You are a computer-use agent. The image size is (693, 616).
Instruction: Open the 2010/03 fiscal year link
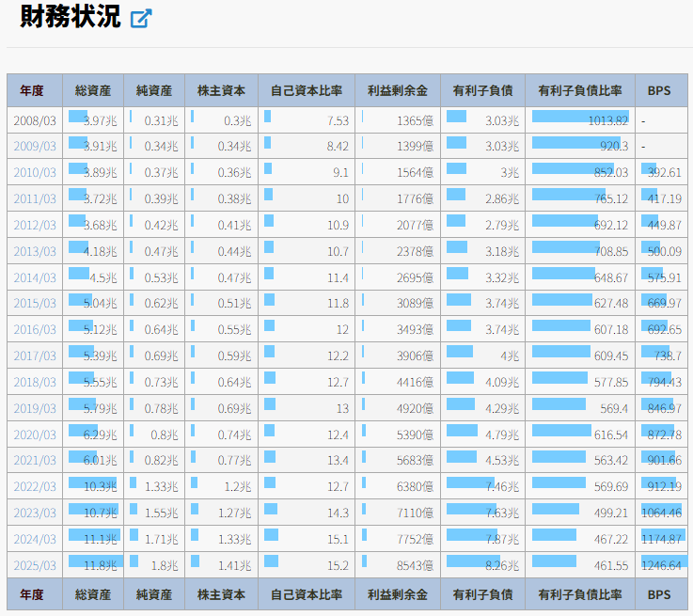tap(35, 172)
